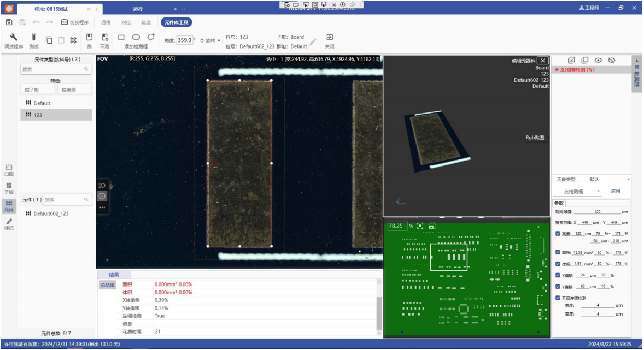The width and height of the screenshot is (644, 350).
Task: Click the 切换程序 button
Action: coord(75,22)
